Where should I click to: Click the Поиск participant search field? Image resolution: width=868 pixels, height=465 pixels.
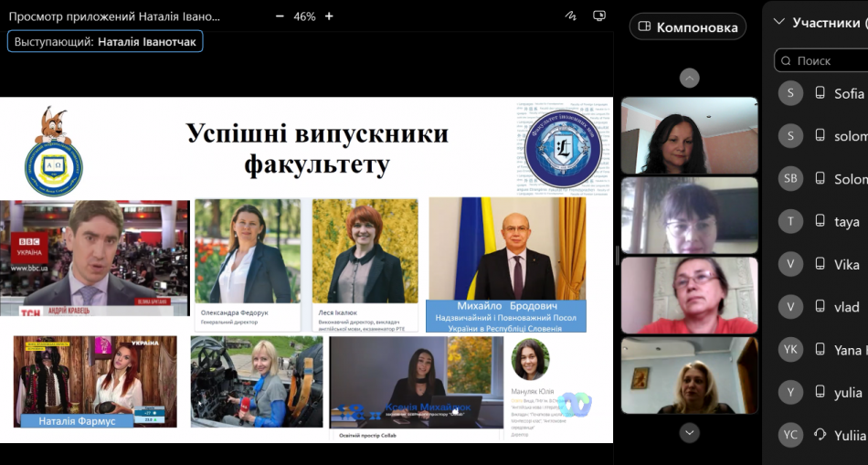821,60
